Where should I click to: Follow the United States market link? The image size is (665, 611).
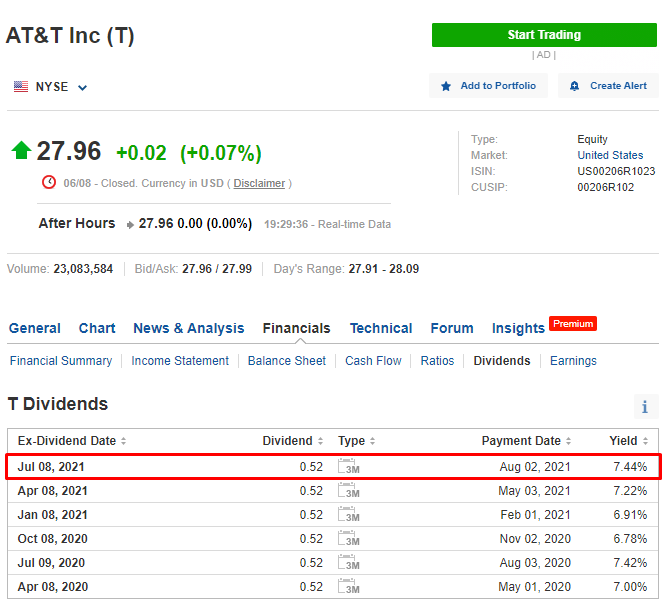pyautogui.click(x=610, y=155)
